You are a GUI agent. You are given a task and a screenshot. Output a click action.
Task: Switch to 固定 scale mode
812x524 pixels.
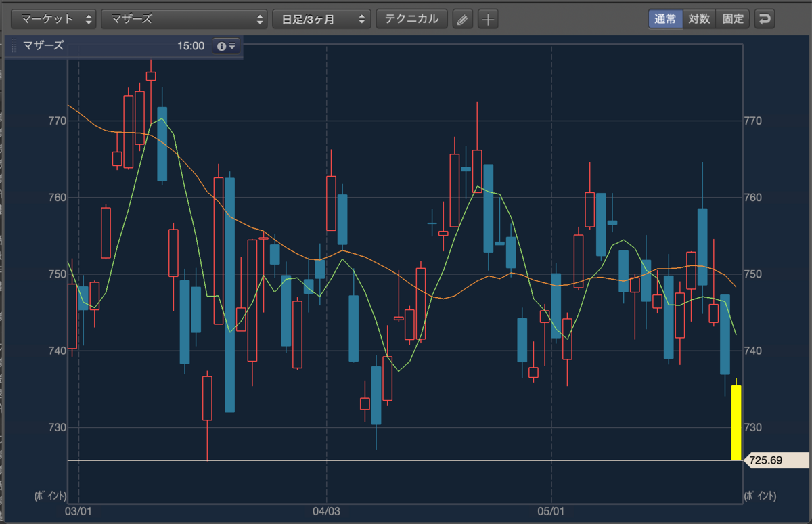pyautogui.click(x=733, y=19)
